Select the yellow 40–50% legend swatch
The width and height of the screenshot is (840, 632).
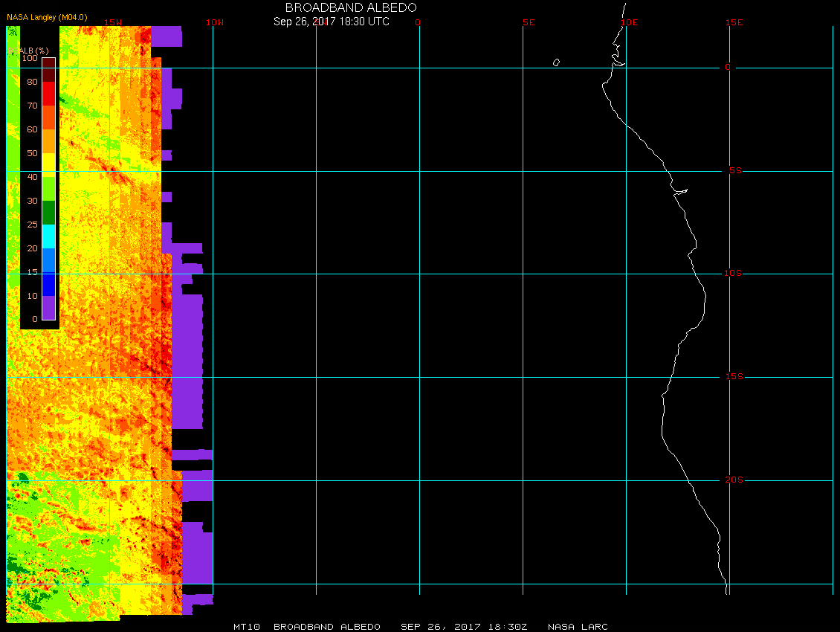click(x=48, y=165)
